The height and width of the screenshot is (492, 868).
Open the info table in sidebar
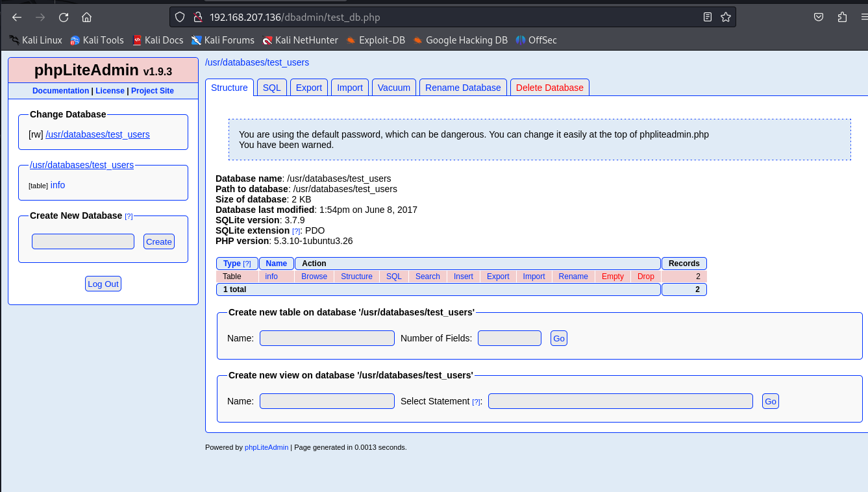[58, 185]
